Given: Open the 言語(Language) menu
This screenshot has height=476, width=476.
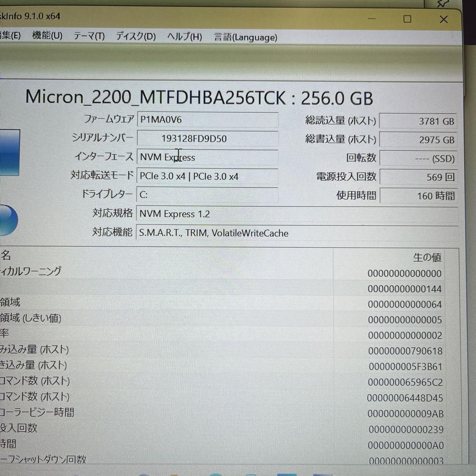Looking at the screenshot, I should (245, 37).
